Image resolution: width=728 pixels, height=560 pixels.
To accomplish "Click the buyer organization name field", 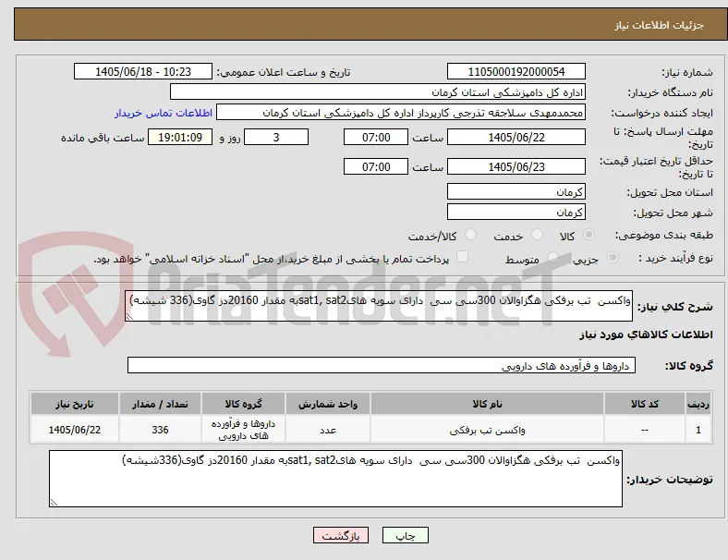I will click(378, 91).
